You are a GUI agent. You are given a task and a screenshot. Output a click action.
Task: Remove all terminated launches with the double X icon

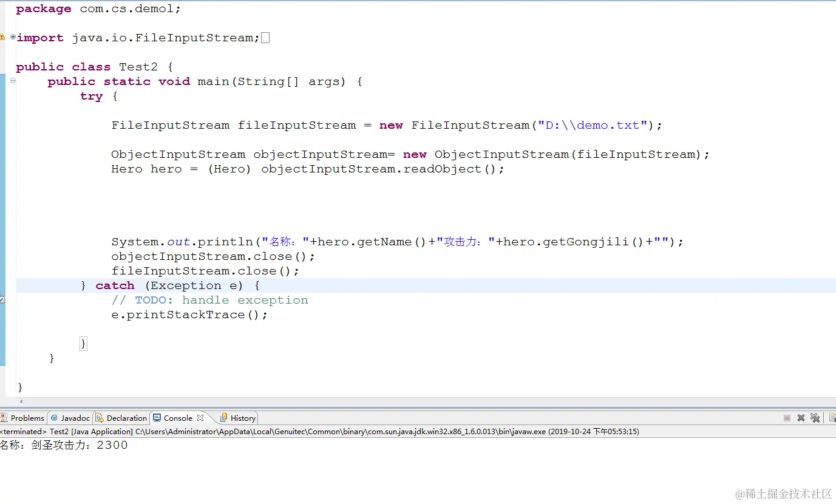[815, 418]
